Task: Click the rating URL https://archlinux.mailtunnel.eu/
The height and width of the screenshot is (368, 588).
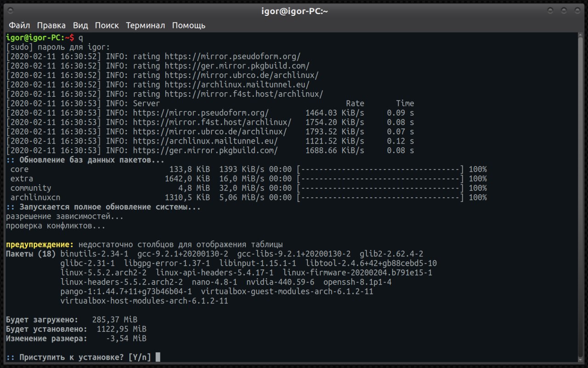Action: click(237, 85)
